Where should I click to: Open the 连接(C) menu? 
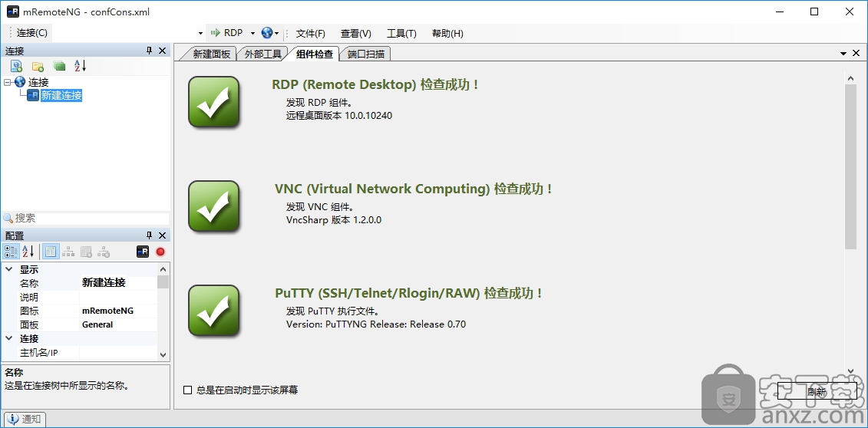[x=32, y=33]
